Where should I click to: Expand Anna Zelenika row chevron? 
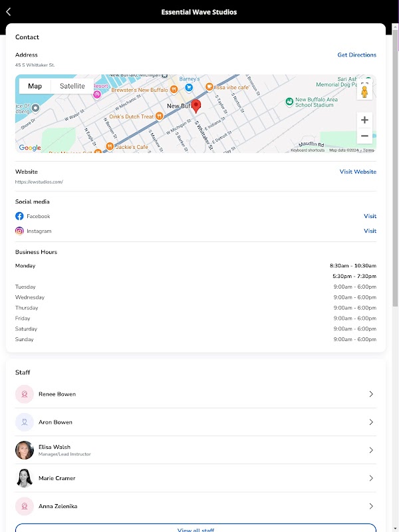[371, 506]
